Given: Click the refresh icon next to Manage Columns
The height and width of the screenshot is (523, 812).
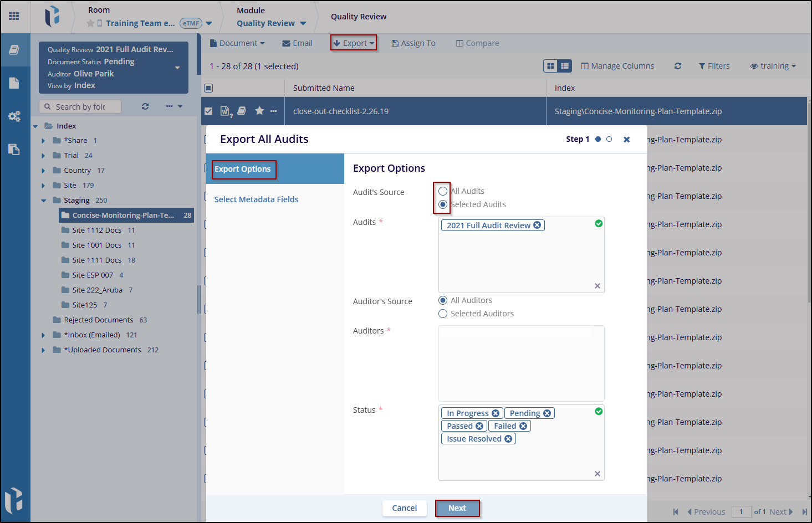Looking at the screenshot, I should (x=677, y=66).
